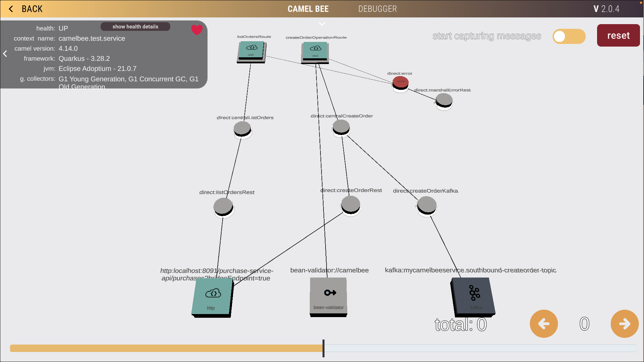Enable the start capturing messages toggle
This screenshot has width=644, height=362.
click(569, 36)
